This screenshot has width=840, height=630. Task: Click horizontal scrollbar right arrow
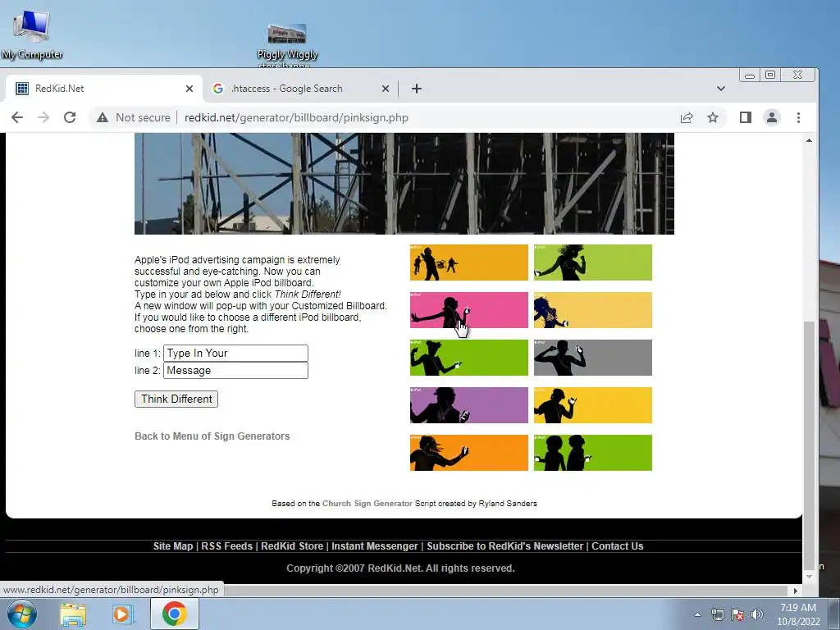(x=796, y=591)
